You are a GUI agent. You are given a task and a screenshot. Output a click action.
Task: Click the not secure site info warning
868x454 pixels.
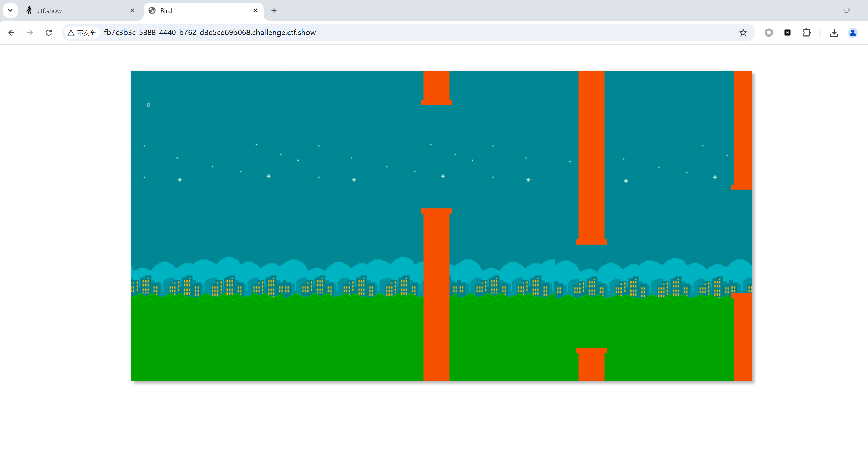click(x=82, y=33)
